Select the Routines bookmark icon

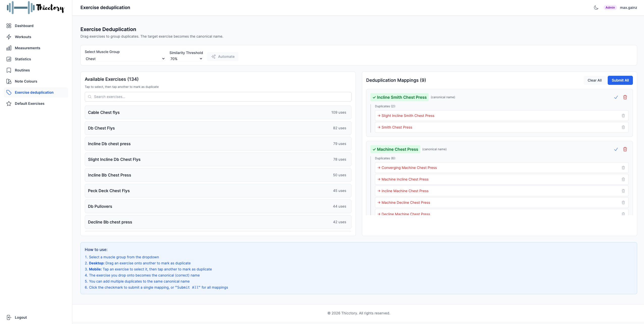click(x=9, y=70)
